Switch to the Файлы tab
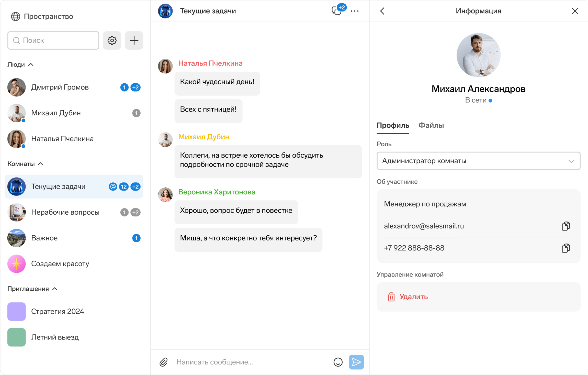 [x=431, y=125]
